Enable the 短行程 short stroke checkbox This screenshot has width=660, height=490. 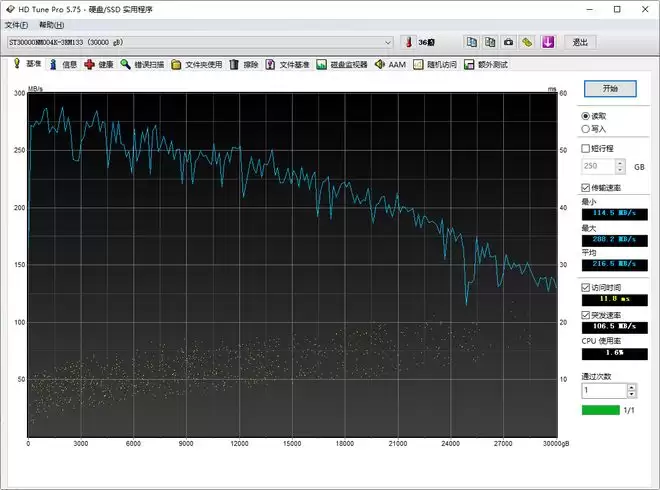(586, 148)
